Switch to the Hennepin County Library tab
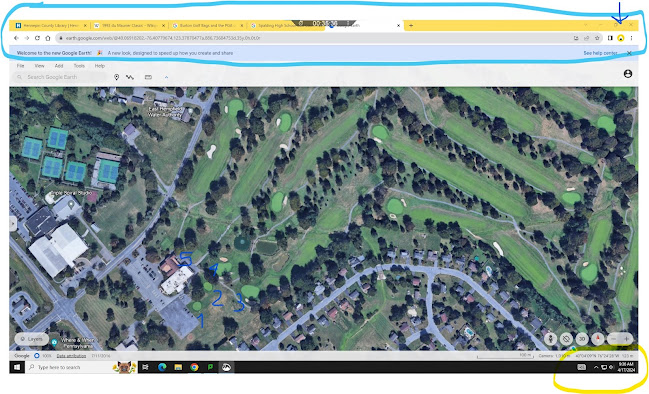The width and height of the screenshot is (649, 394). click(52, 25)
